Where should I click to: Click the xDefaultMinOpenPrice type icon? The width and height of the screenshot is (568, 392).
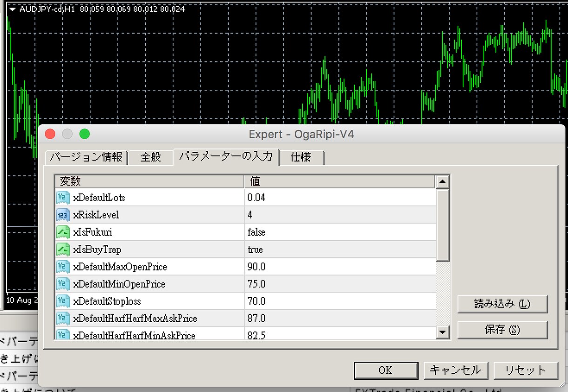[63, 284]
